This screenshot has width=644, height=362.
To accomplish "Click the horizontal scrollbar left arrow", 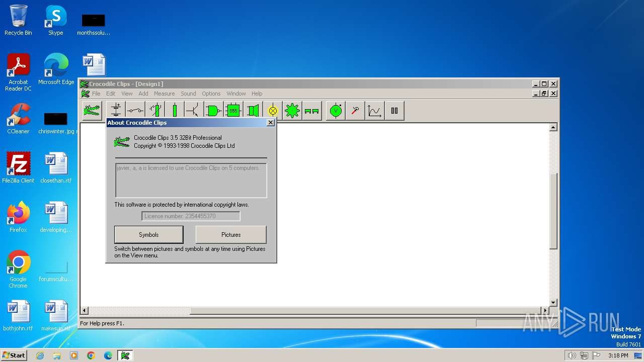I will 85,311.
